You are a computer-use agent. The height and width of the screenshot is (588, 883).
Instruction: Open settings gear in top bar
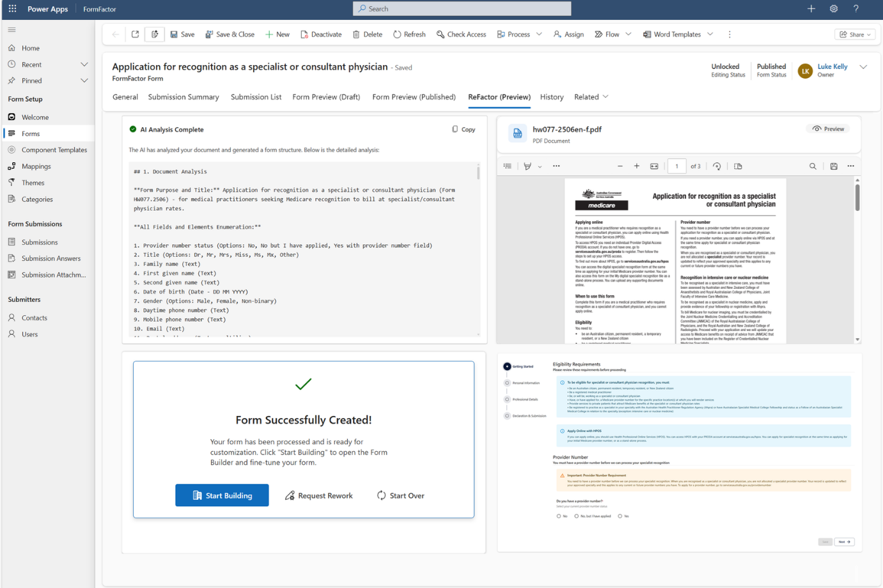(834, 9)
